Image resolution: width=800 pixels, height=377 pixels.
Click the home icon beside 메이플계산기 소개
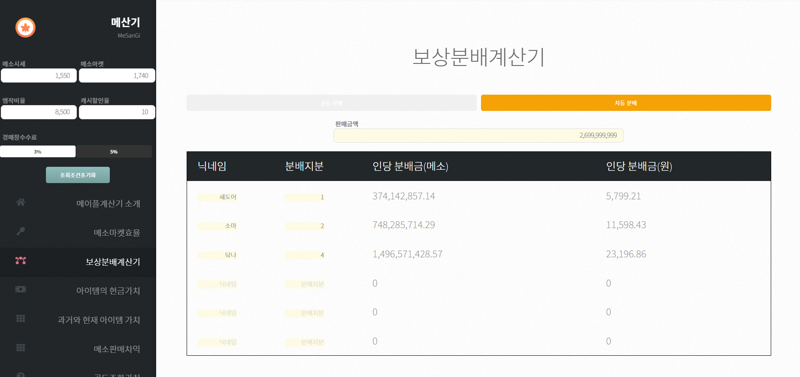(21, 202)
